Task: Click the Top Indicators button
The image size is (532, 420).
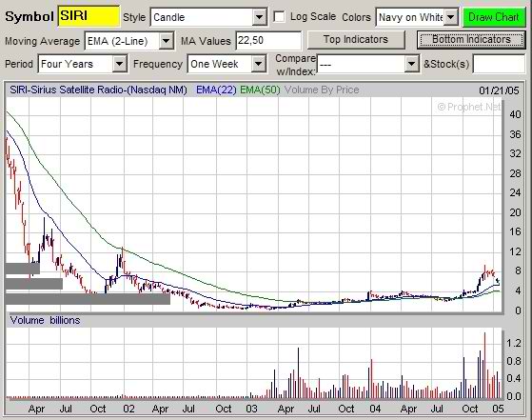Action: point(356,39)
